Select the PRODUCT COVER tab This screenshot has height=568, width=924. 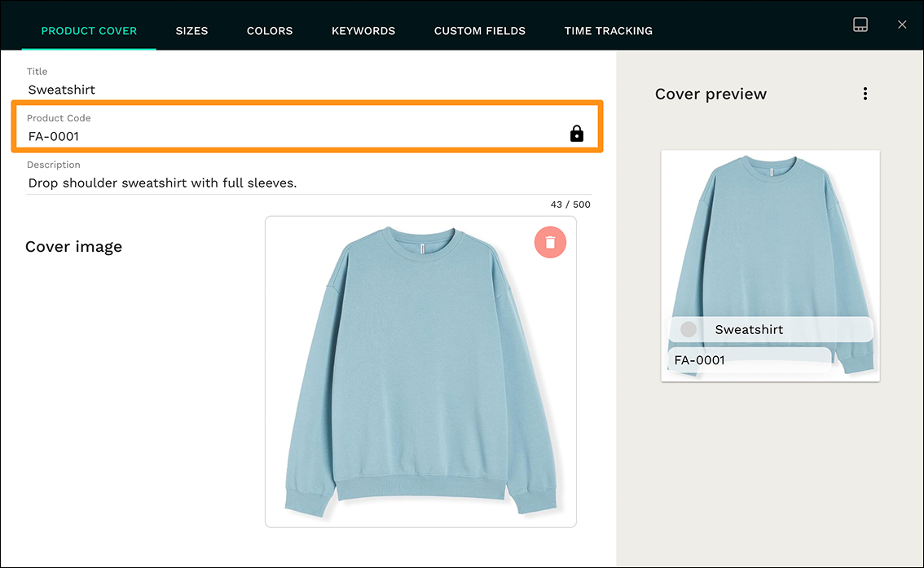[89, 30]
